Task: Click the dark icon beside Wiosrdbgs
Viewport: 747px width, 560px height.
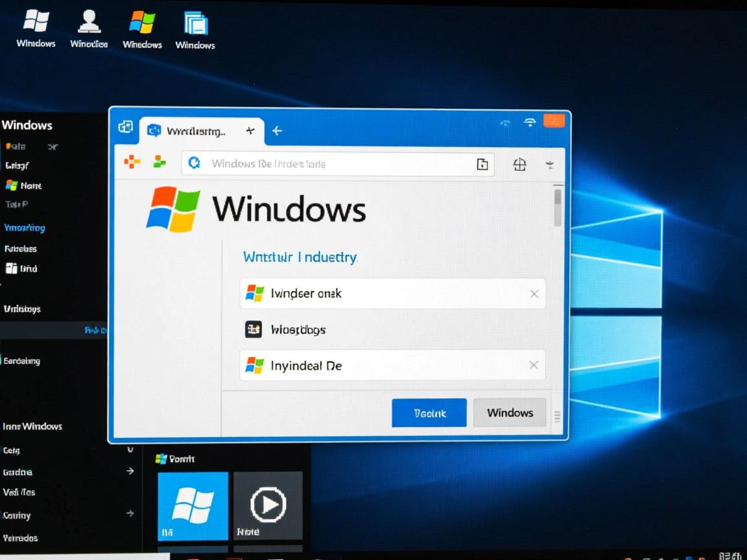Action: coord(254,329)
